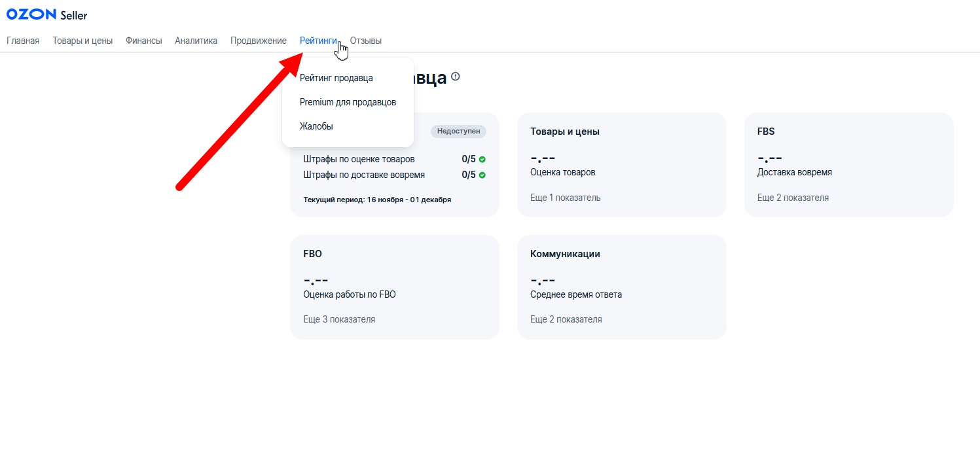
Task: Open the Продвижение menu
Action: click(x=259, y=41)
